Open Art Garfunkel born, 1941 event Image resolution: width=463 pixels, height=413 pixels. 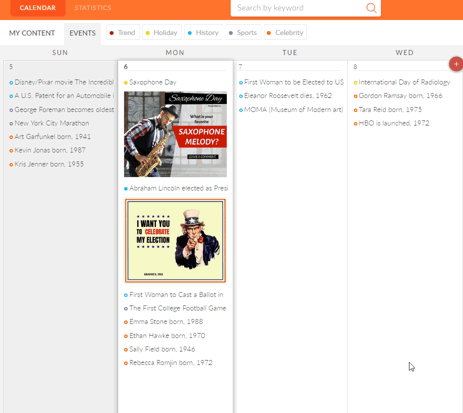click(x=50, y=137)
